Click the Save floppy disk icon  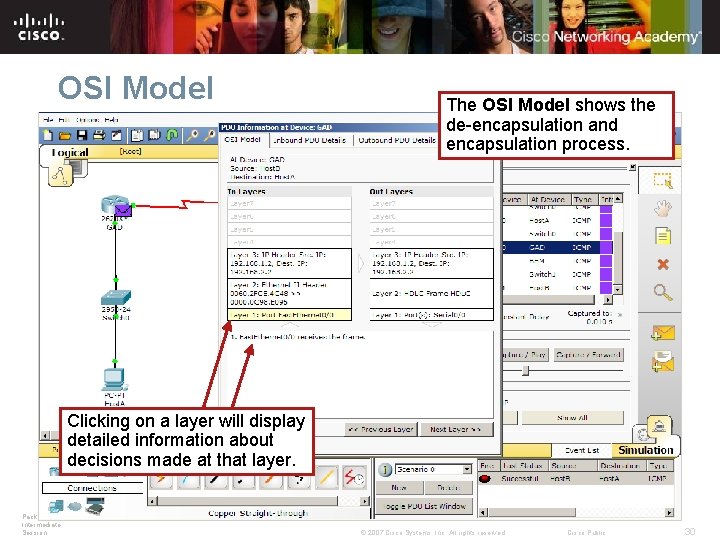[x=82, y=135]
